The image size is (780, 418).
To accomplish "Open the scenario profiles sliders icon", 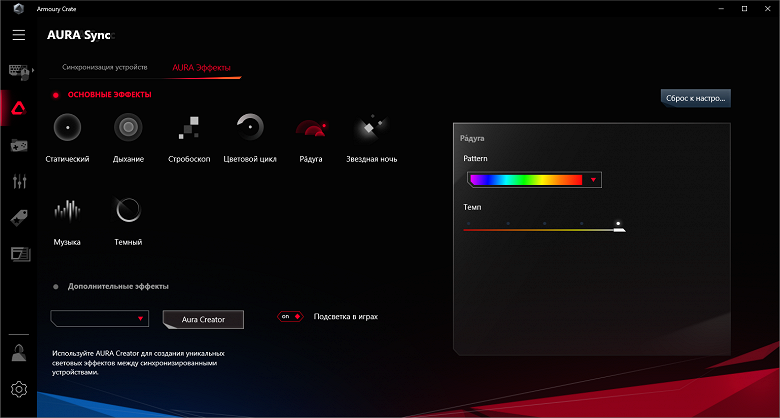I will tap(19, 182).
